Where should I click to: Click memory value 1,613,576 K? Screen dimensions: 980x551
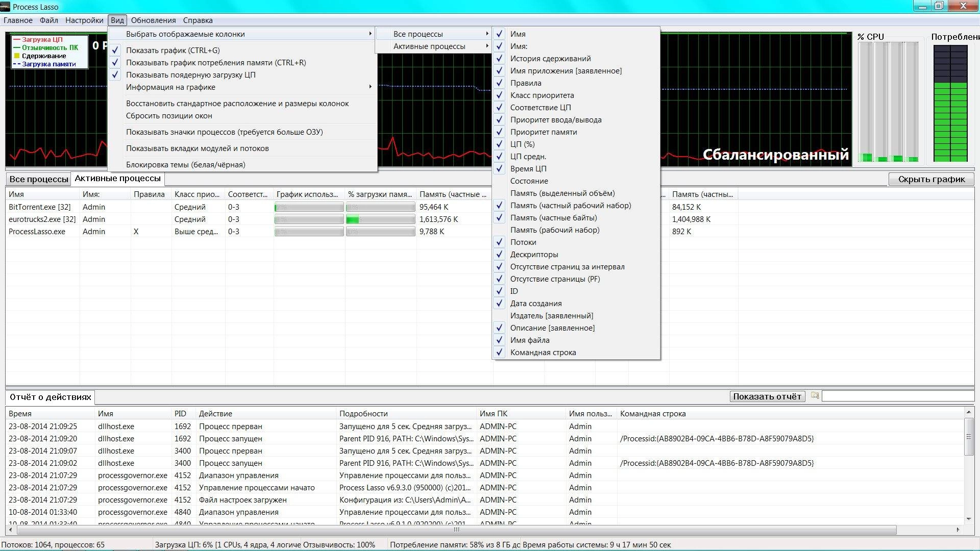[x=438, y=219]
